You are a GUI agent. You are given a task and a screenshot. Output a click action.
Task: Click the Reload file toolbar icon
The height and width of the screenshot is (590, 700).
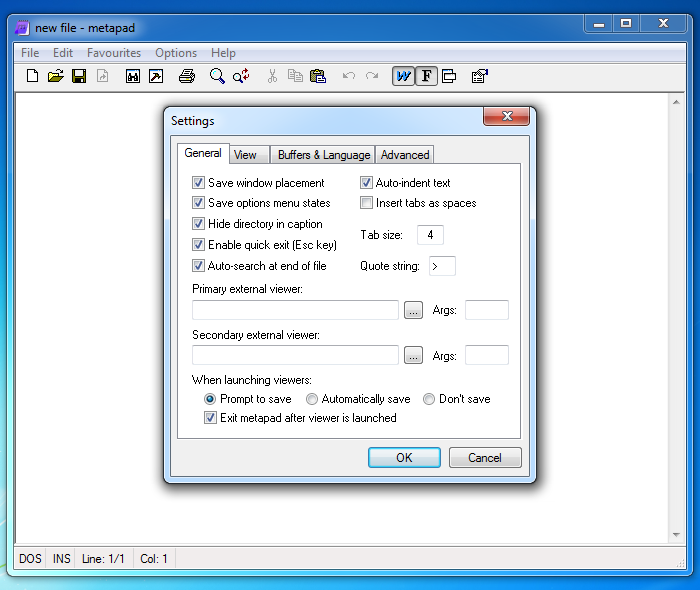[x=103, y=76]
